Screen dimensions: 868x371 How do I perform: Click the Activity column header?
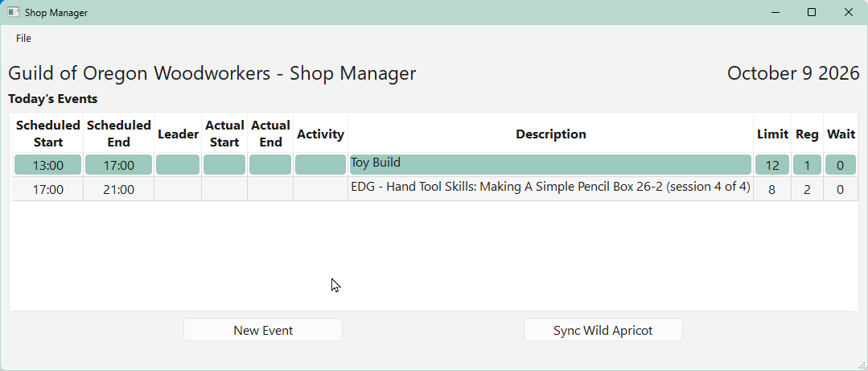(320, 134)
